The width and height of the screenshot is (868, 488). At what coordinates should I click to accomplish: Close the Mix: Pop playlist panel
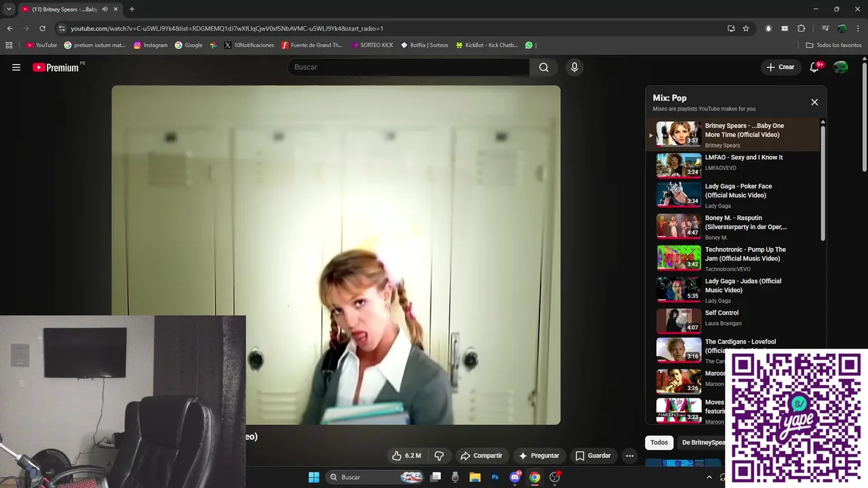click(x=814, y=102)
